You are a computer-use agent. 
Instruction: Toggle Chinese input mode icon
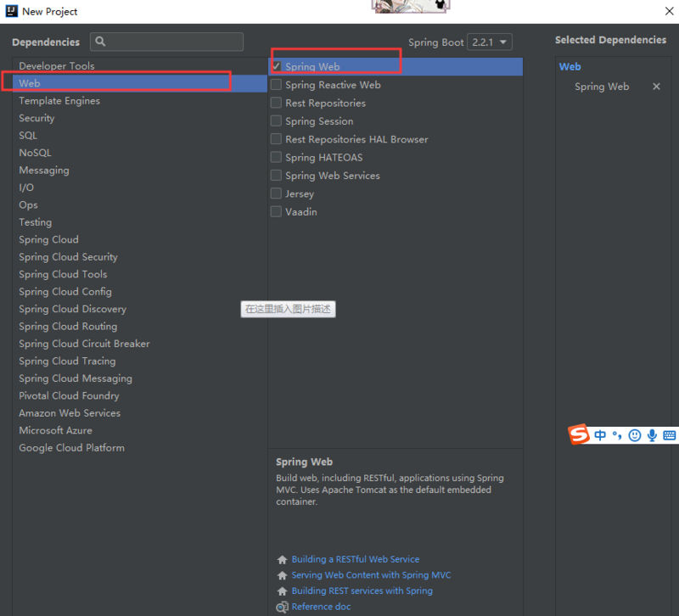[x=600, y=435]
